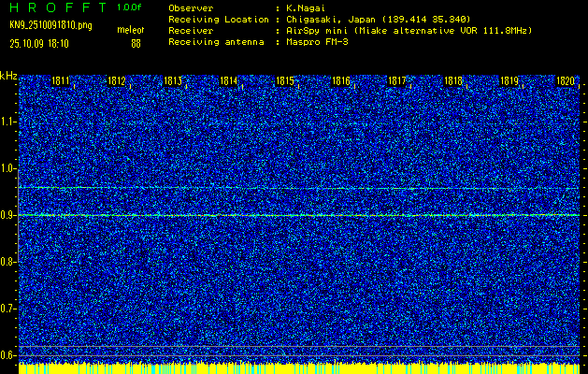Viewport: 588px width, 374px height.
Task: Click the 1820 time marker
Action: click(565, 82)
